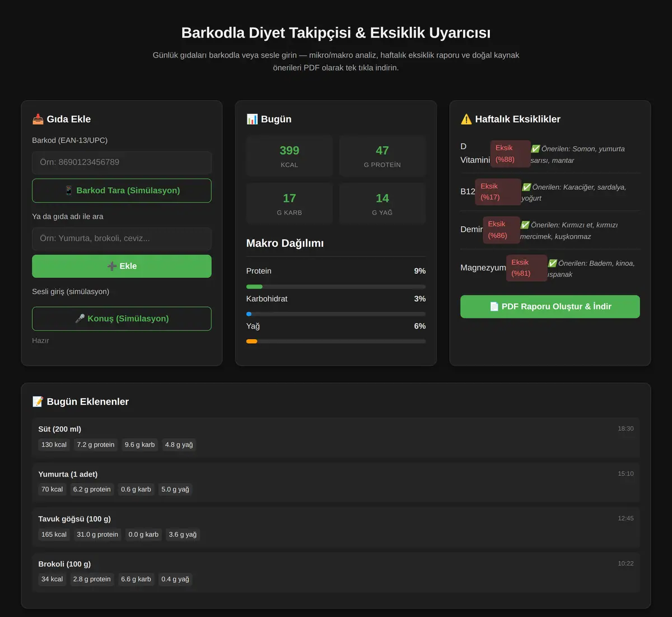This screenshot has width=672, height=617.
Task: Click the inbox icon beside Gıda Ekle
Action: tap(38, 119)
